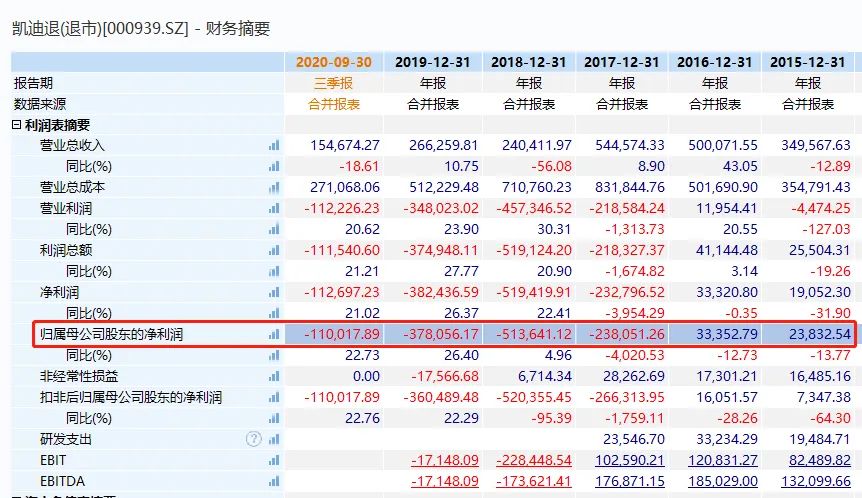862x498 pixels.
Task: Open chart icon for 营业利润 row
Action: (x=274, y=208)
